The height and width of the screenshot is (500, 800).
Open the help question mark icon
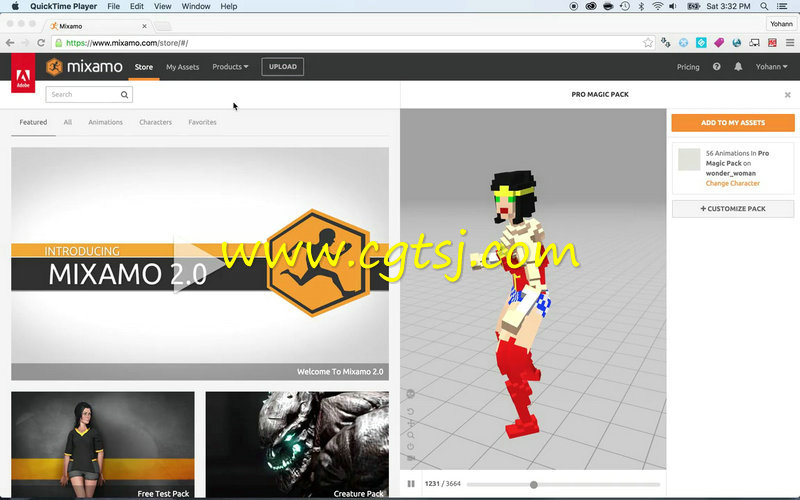(716, 67)
